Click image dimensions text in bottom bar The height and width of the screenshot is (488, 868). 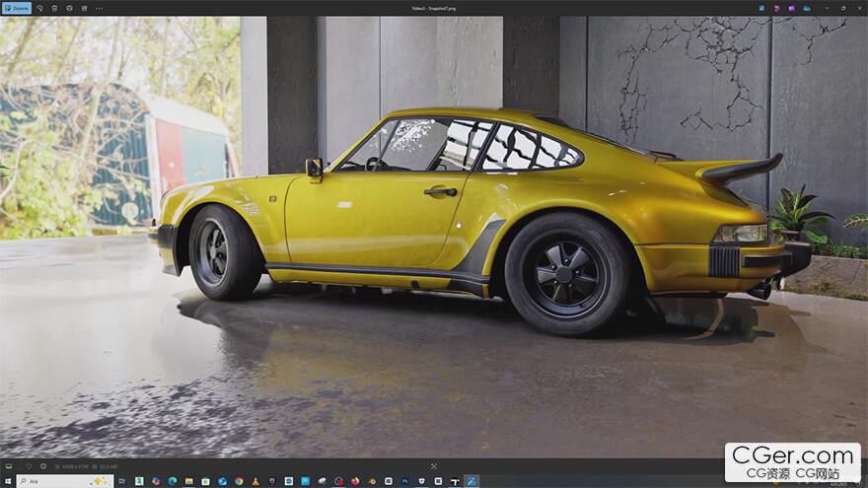75,466
